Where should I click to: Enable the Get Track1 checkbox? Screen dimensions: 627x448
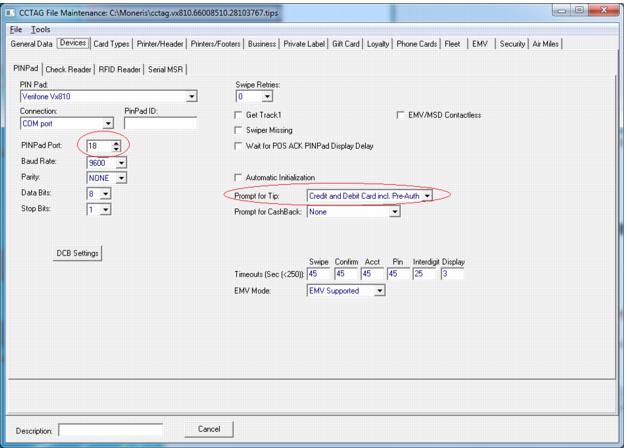point(238,116)
